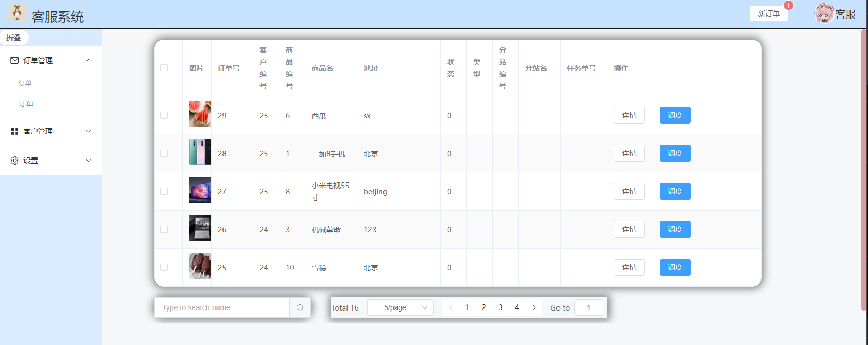Open the 5/page size dropdown
This screenshot has width=868, height=345.
401,307
